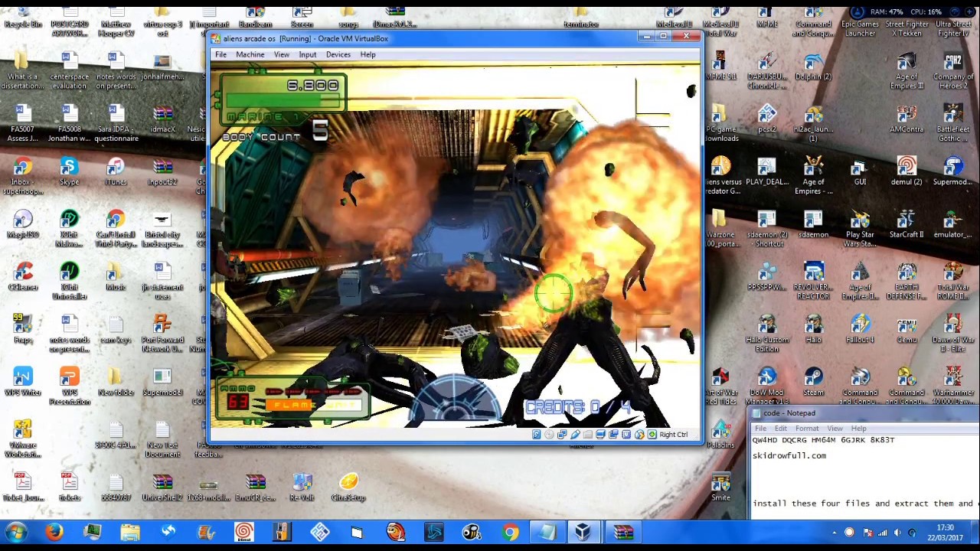Open the VirtualBox File menu
Viewport: 980px width, 551px height.
pyautogui.click(x=220, y=54)
